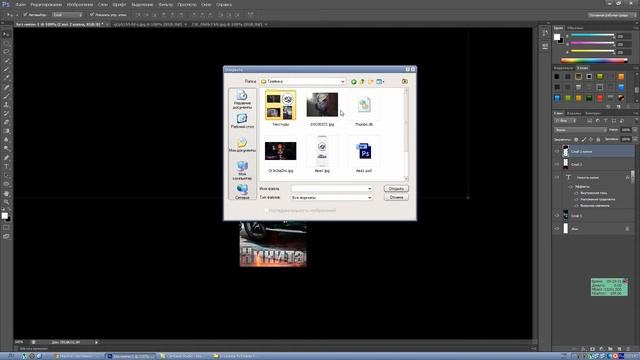The width and height of the screenshot is (640, 360).
Task: Open the collapsed History panel icon
Action: 545,33
